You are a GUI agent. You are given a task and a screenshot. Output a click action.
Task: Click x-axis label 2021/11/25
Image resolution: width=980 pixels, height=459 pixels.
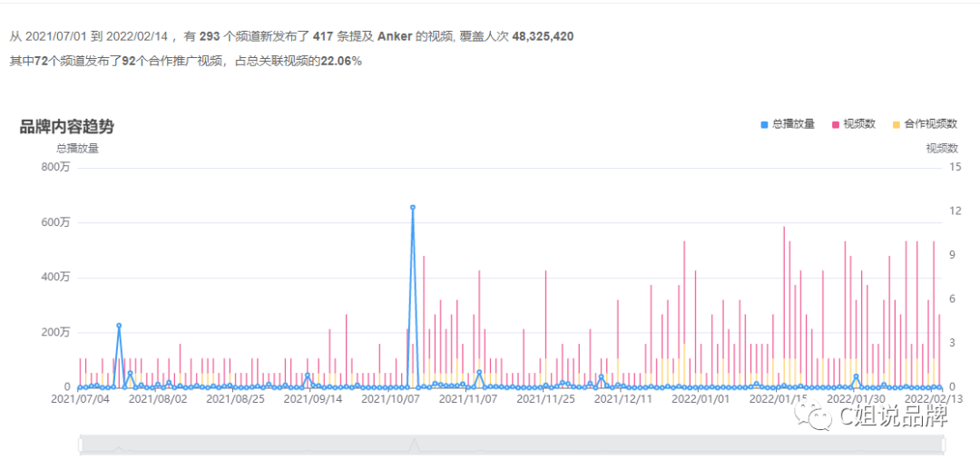point(544,398)
